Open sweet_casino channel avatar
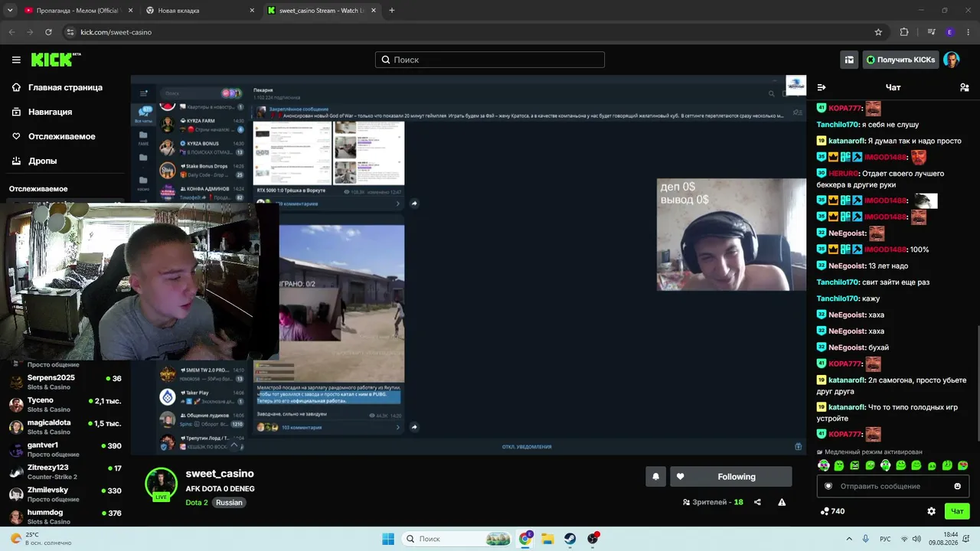The width and height of the screenshot is (980, 551). click(x=162, y=484)
